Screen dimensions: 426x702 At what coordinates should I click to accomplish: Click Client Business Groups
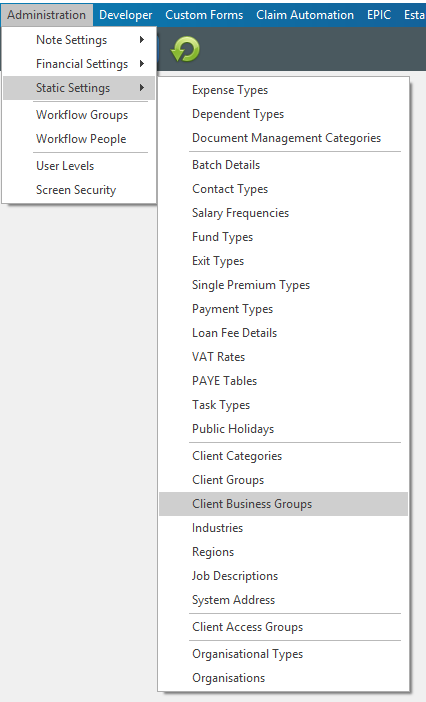pos(283,504)
